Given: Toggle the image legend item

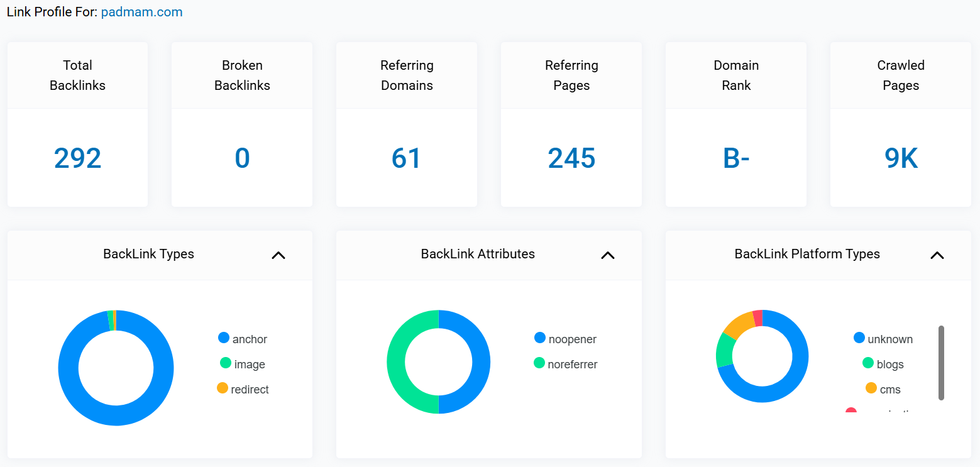Looking at the screenshot, I should click(x=243, y=364).
